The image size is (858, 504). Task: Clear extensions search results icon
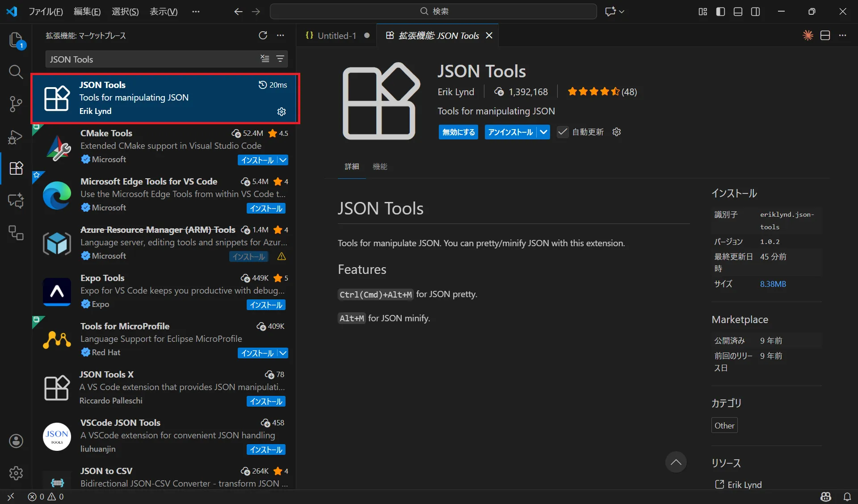265,59
